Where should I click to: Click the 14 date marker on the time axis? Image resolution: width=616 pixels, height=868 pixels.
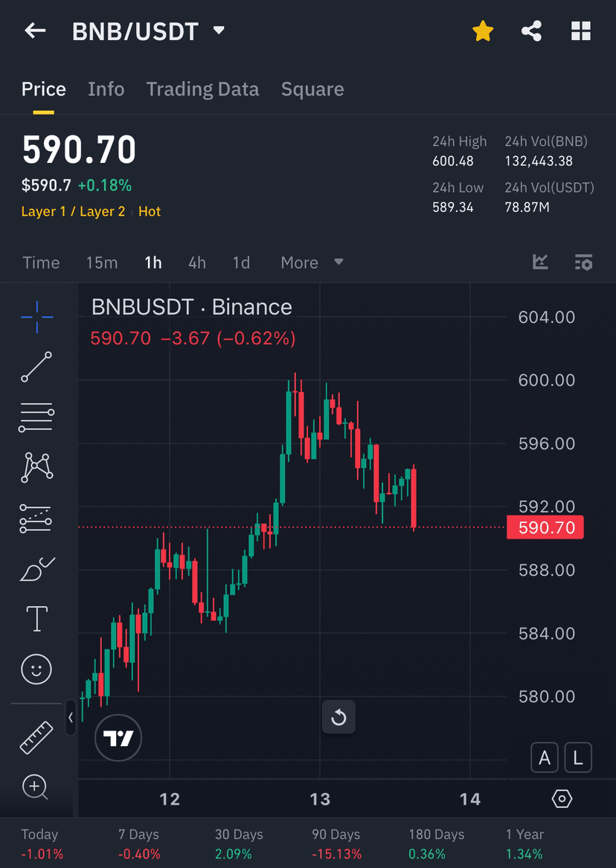pos(470,799)
